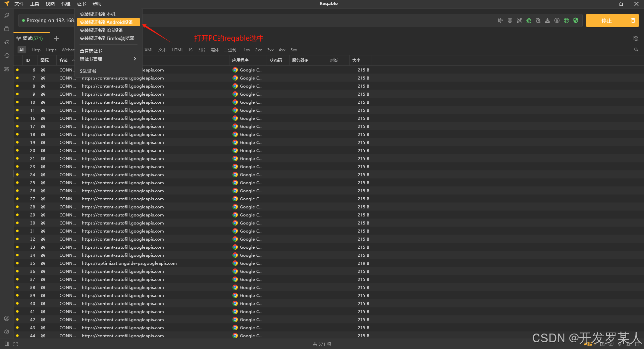Toggle the crossed-out pen rewrite icon
The image size is (644, 349).
[x=519, y=20]
